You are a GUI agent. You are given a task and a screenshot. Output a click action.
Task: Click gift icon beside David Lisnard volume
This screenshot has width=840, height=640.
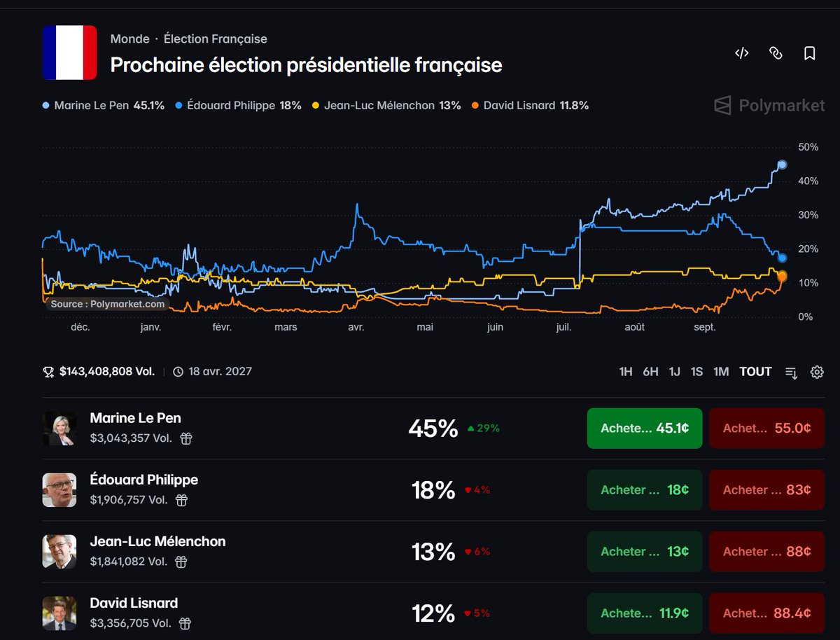coord(185,623)
